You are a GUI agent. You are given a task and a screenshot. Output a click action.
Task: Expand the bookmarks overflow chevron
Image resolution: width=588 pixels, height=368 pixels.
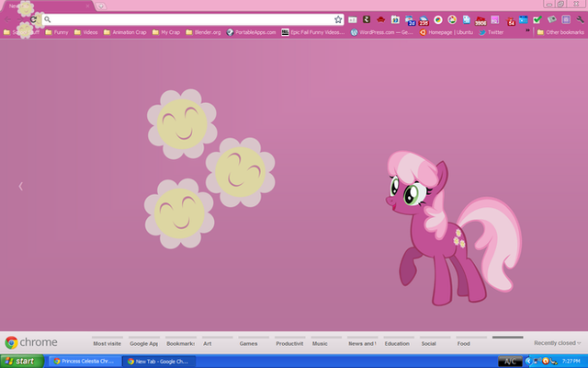point(527,30)
